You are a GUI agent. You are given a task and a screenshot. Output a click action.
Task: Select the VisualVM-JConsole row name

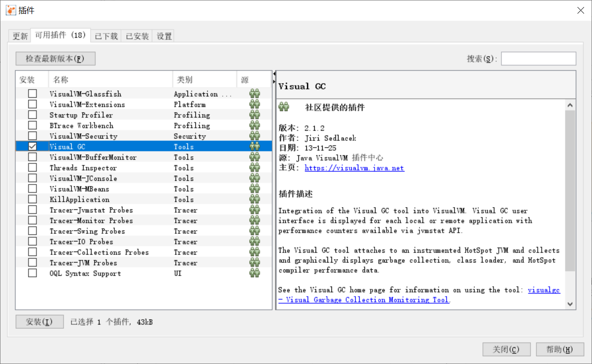point(83,178)
